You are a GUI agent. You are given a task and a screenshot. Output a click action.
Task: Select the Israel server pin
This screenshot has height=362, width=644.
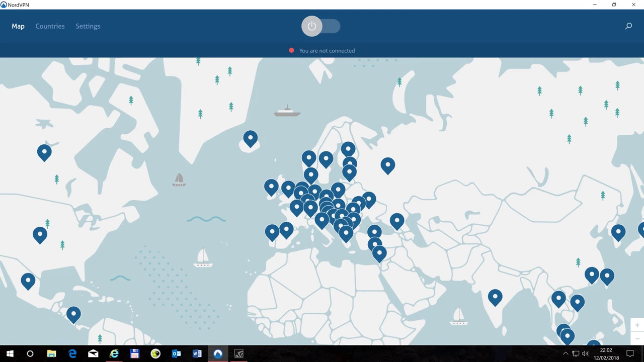[x=380, y=253]
